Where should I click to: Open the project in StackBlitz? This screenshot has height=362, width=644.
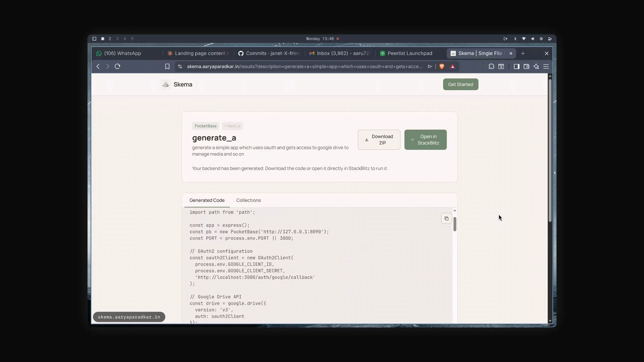(425, 140)
